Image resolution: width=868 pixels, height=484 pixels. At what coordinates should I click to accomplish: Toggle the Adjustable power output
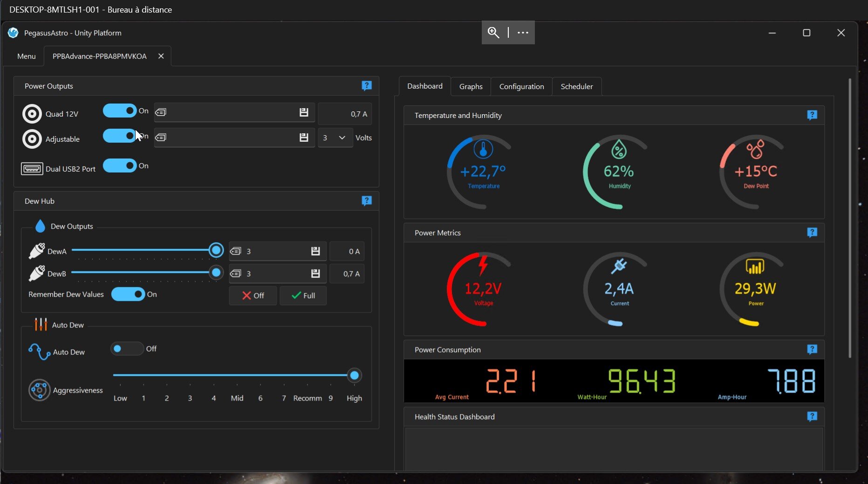coord(120,136)
